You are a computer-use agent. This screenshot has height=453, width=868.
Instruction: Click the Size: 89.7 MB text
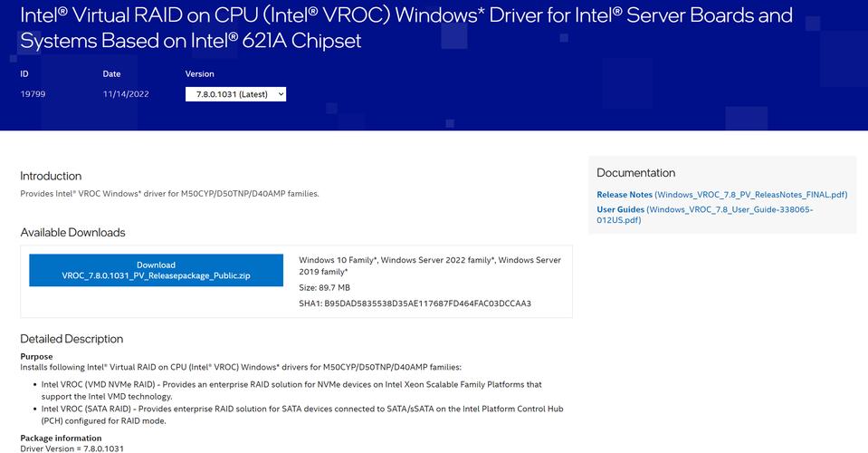(324, 287)
